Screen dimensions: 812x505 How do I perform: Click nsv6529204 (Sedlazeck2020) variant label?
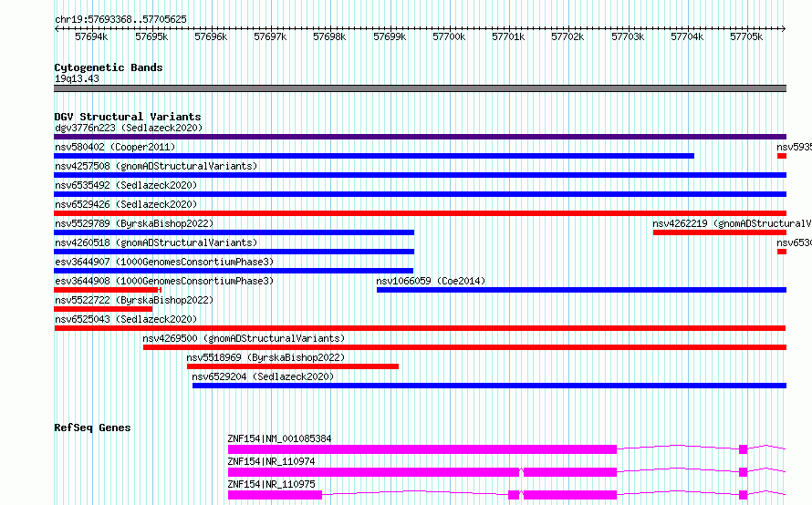pos(263,376)
